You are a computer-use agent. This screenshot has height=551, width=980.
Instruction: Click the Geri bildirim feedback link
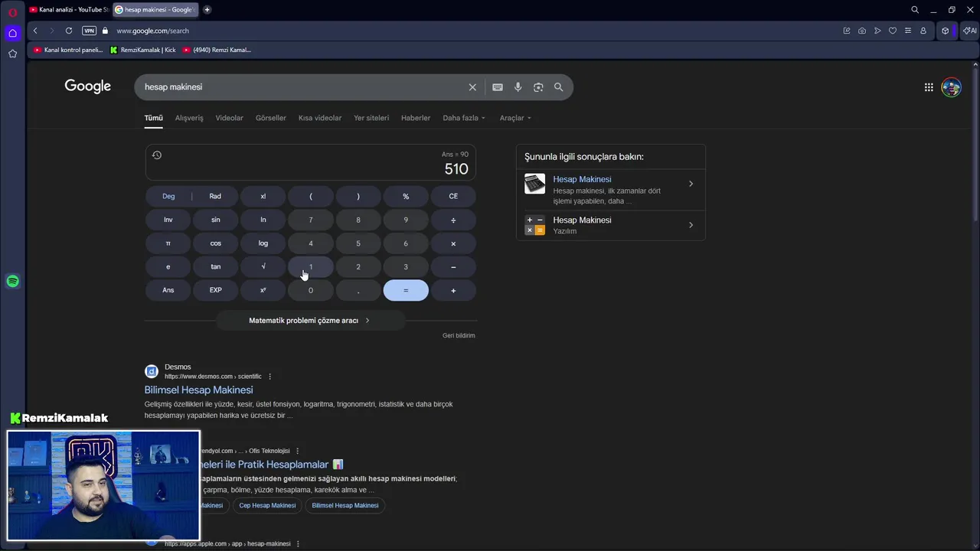459,336
